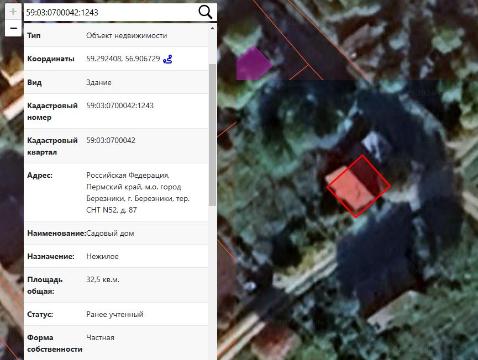Viewport: 478px width, 360px height.
Task: Click the scroll-up arrow of the info panel
Action: click(x=212, y=29)
